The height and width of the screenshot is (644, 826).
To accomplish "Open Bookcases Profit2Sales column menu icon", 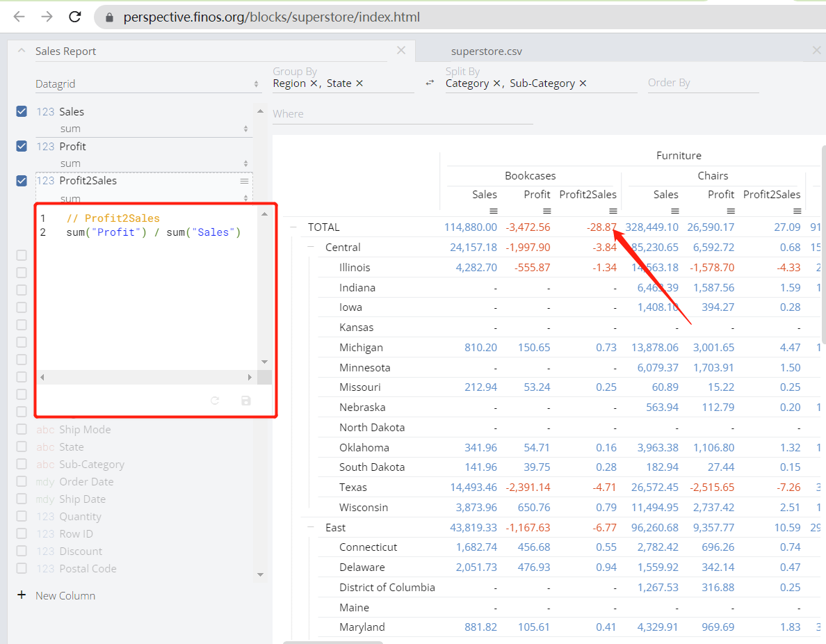I will tap(613, 211).
